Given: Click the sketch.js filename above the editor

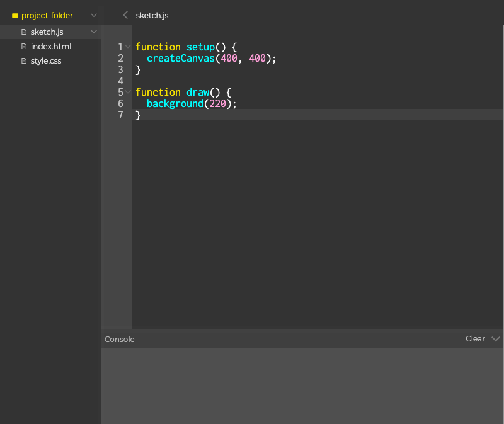Looking at the screenshot, I should (x=152, y=15).
